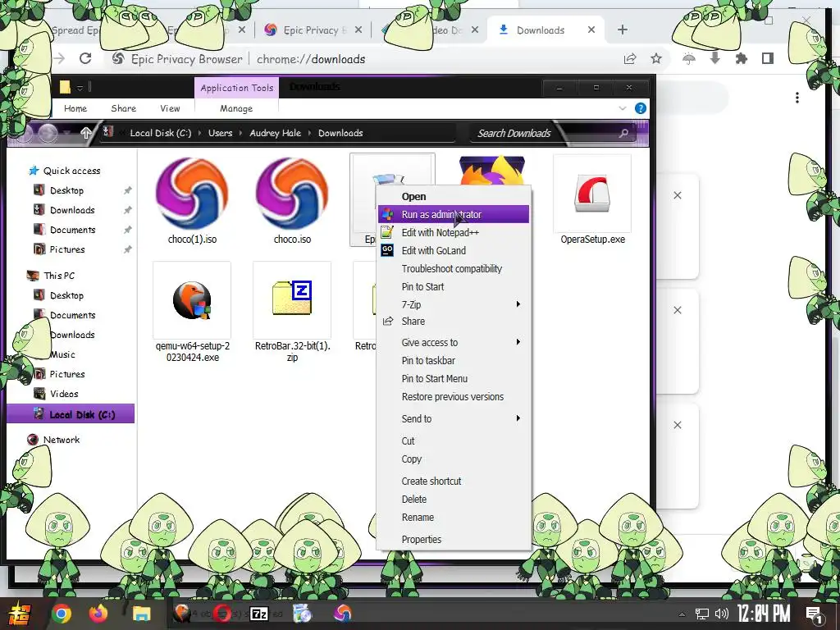Viewport: 840px width, 630px height.
Task: Choose Edit with GoLand
Action: [453, 251]
